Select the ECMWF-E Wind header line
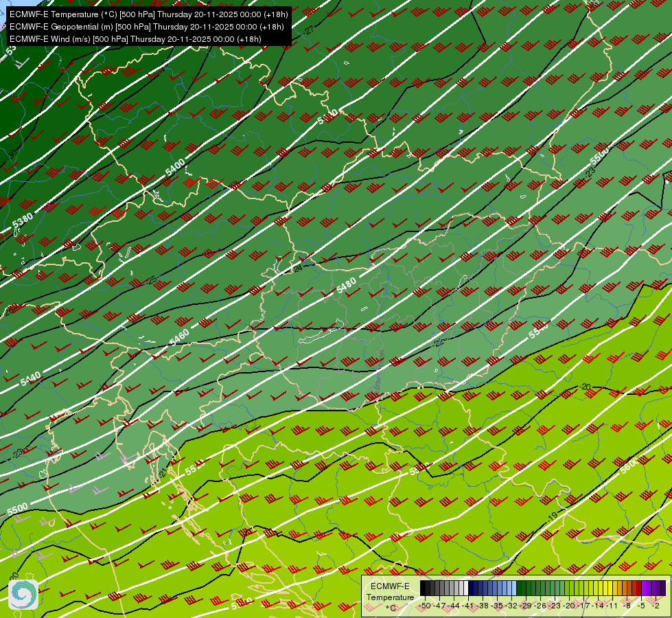The image size is (672, 618). [135, 39]
